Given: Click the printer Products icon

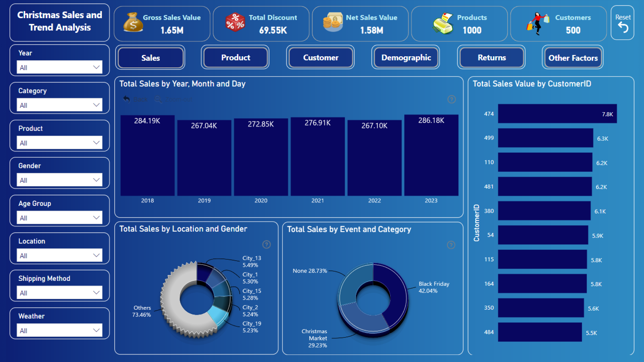Looking at the screenshot, I should pos(443,23).
